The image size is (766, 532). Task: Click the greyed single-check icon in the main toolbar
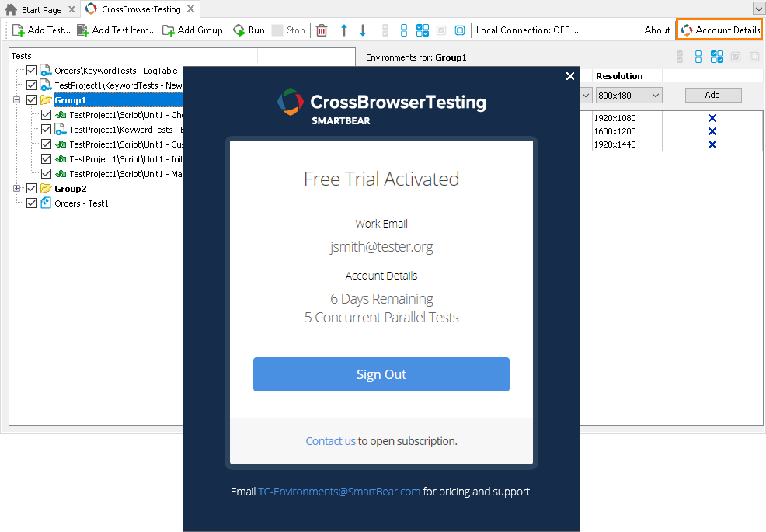tap(441, 30)
